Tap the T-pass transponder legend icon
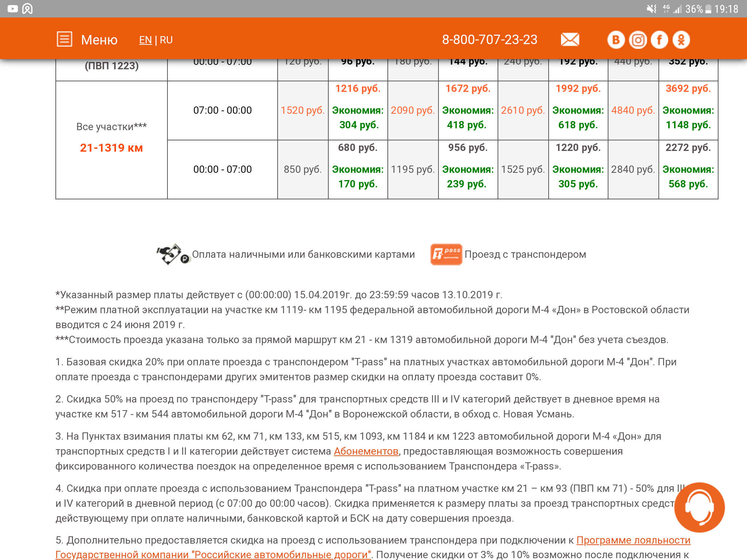Viewport: 747px width, 560px height. point(446,254)
